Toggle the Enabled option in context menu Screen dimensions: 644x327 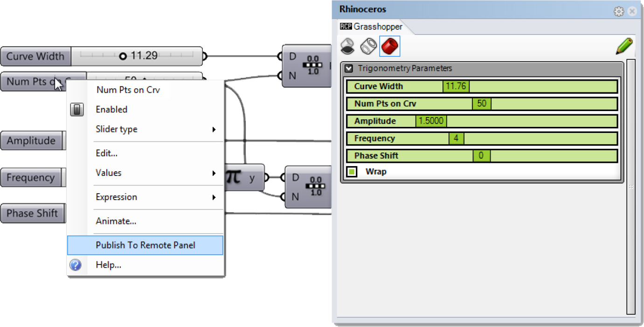tap(111, 110)
